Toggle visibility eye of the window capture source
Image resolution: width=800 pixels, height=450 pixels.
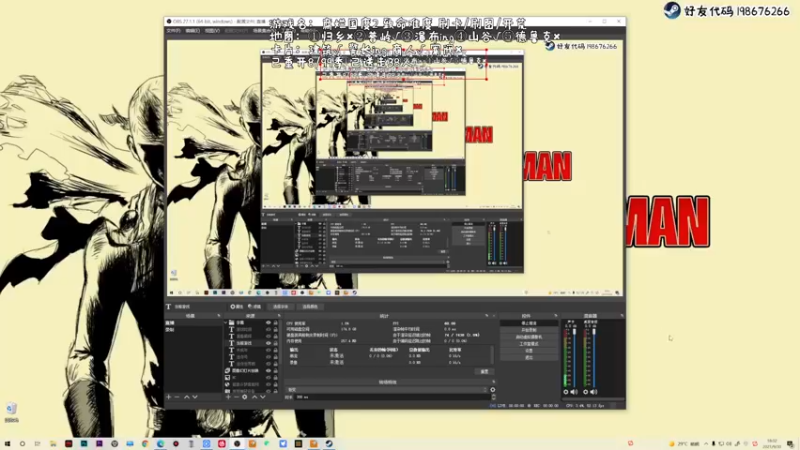click(268, 371)
